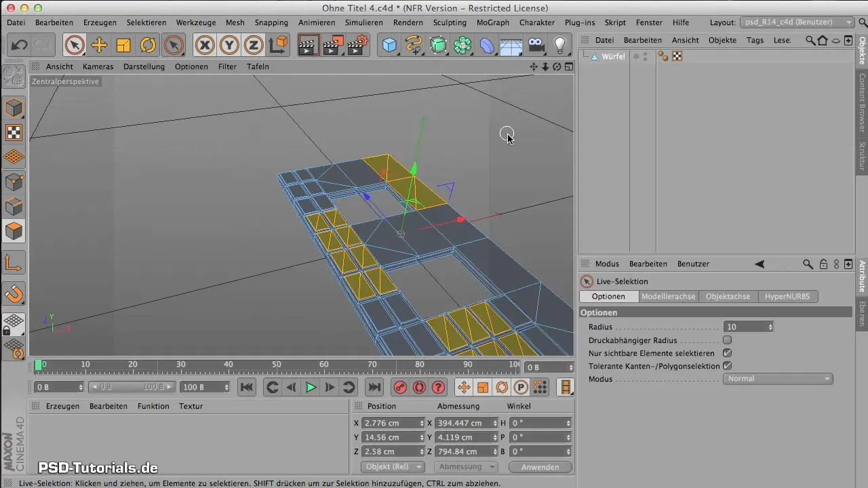Open Layout dropdown psd_R14_c4d
The height and width of the screenshot is (488, 868).
click(797, 22)
